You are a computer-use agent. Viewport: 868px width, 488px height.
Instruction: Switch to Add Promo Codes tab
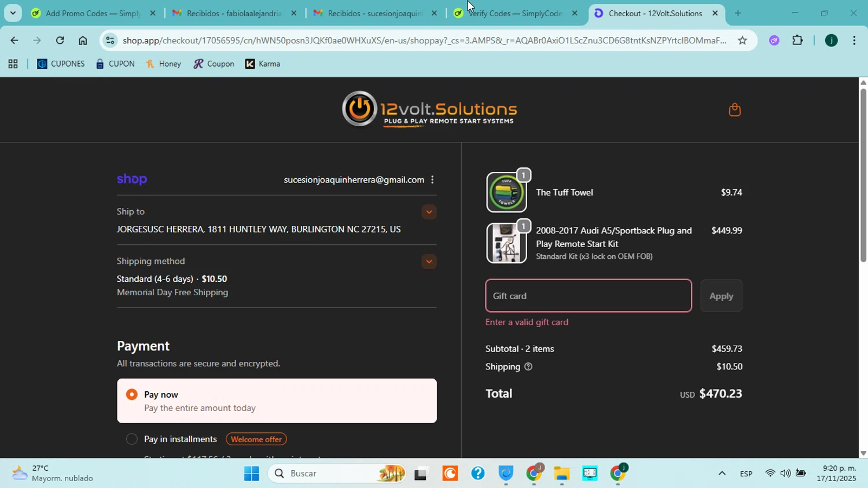click(94, 13)
